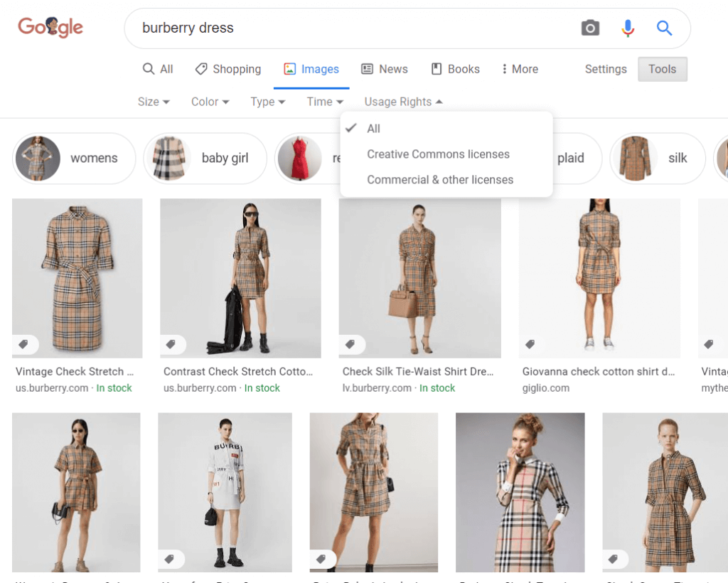Click the blue magnifier search button
728x583 pixels.
664,28
